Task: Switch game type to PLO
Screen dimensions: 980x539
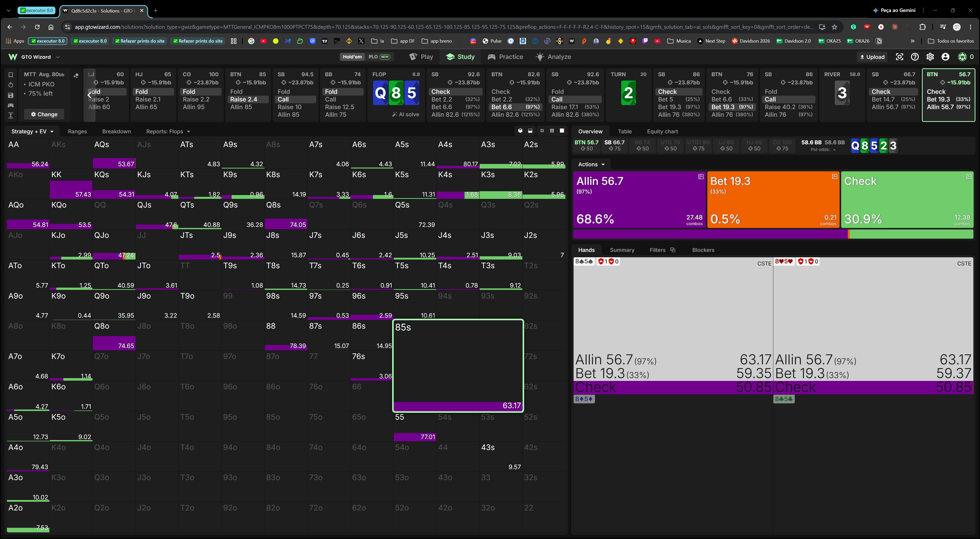Action: click(x=379, y=57)
